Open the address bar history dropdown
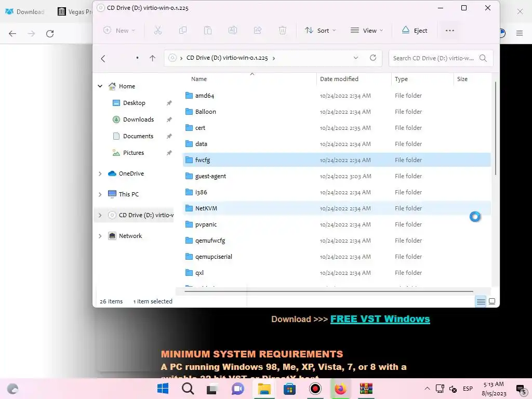The width and height of the screenshot is (532, 399). 355,58
